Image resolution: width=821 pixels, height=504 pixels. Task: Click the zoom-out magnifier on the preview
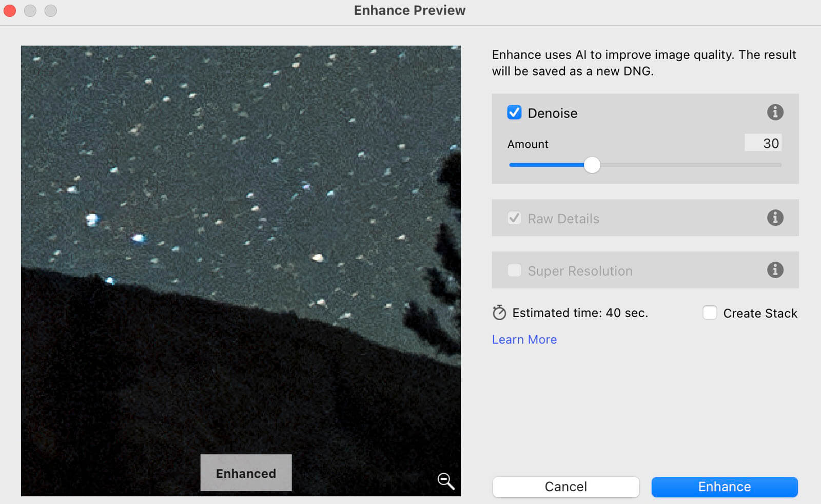[x=445, y=481]
